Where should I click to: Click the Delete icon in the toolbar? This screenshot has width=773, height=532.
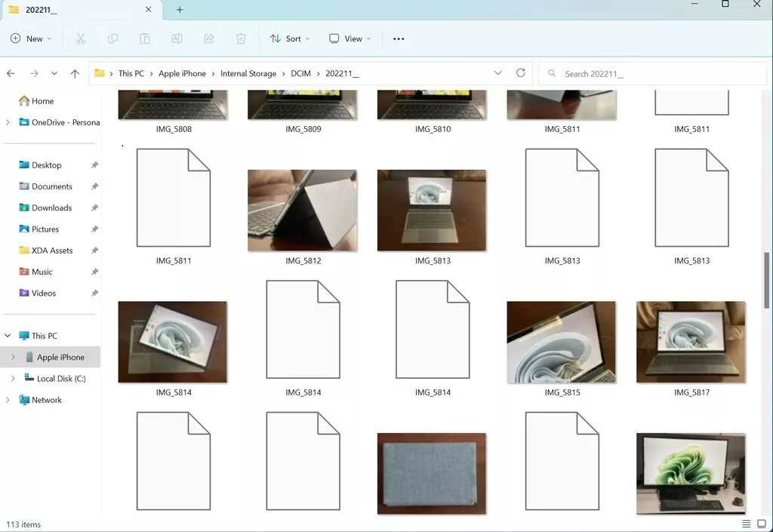tap(241, 38)
